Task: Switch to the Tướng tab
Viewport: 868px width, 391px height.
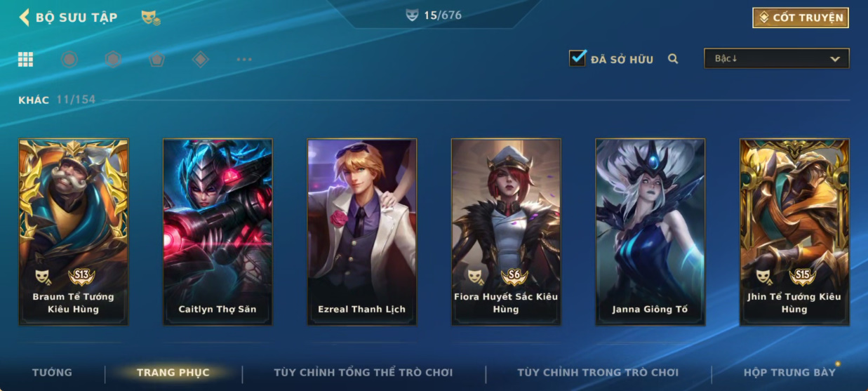Action: tap(52, 372)
